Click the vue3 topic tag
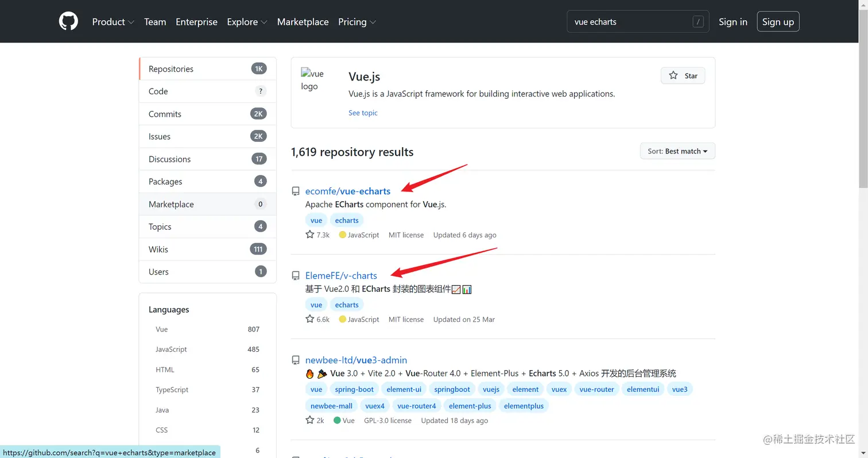The image size is (868, 458). pyautogui.click(x=680, y=389)
